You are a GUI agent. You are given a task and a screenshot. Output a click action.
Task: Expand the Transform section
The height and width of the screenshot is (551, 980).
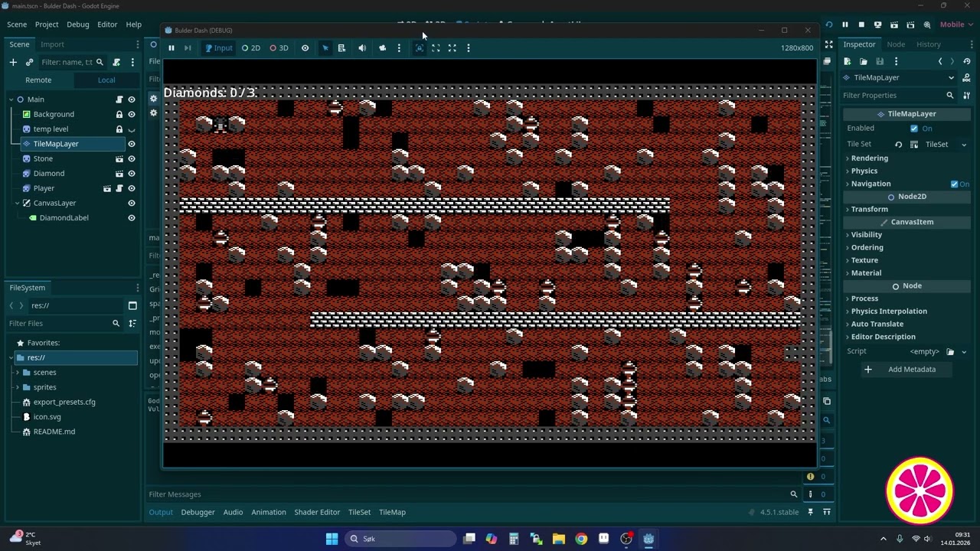[x=870, y=209]
